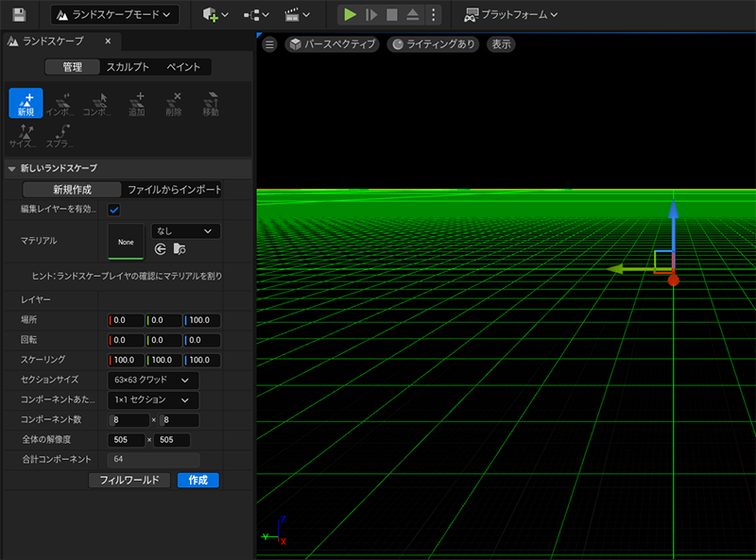The width and height of the screenshot is (756, 560).
Task: Click the add content cube icon
Action: point(211,15)
